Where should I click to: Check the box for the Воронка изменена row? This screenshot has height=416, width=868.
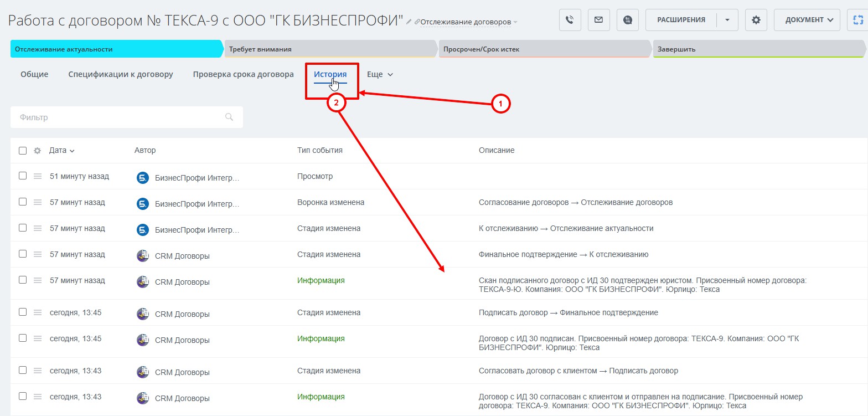point(23,202)
